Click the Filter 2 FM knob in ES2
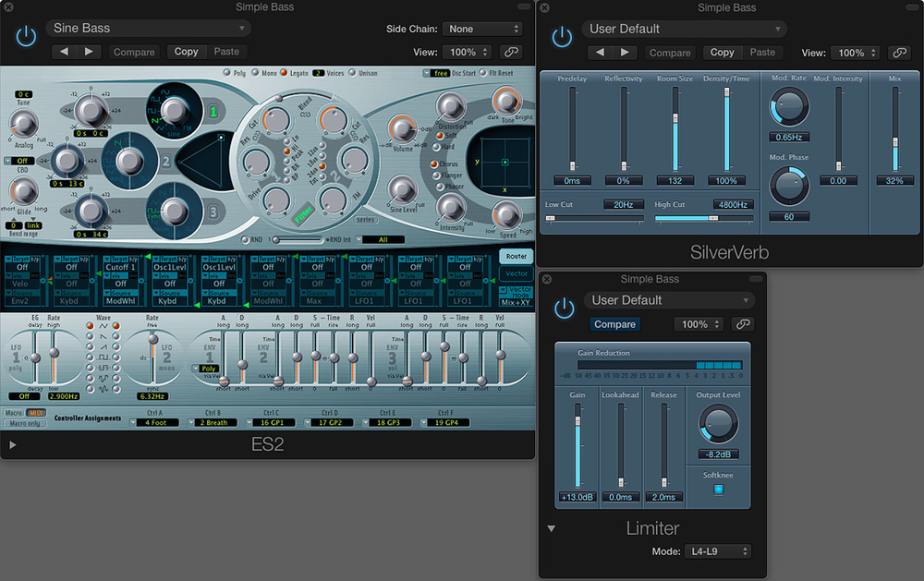This screenshot has width=924, height=581. click(334, 200)
